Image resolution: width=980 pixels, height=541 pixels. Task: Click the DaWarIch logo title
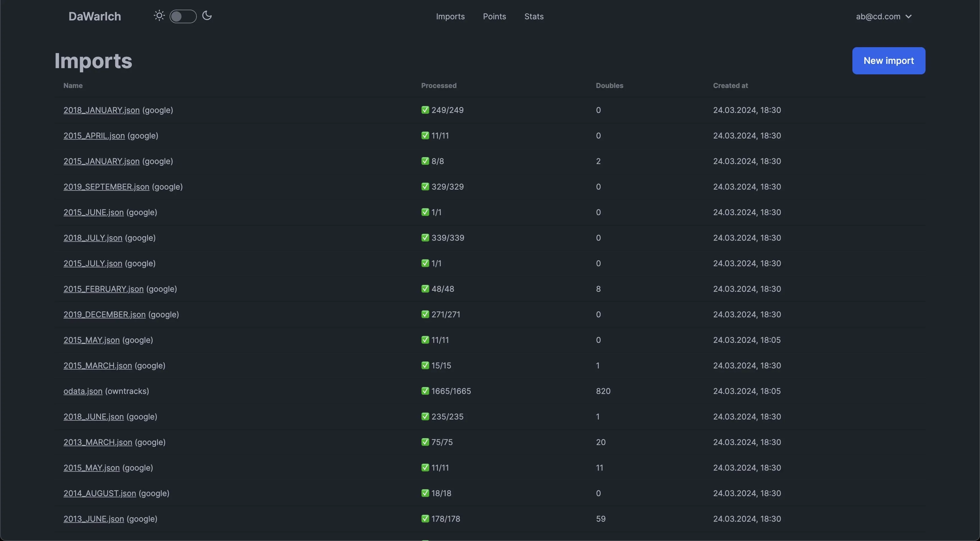tap(95, 16)
